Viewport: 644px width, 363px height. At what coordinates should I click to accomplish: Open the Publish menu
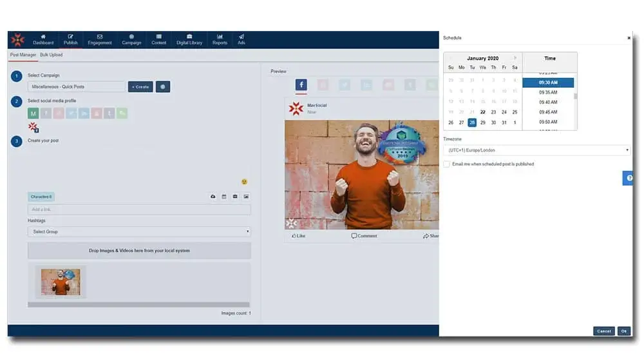pyautogui.click(x=70, y=40)
